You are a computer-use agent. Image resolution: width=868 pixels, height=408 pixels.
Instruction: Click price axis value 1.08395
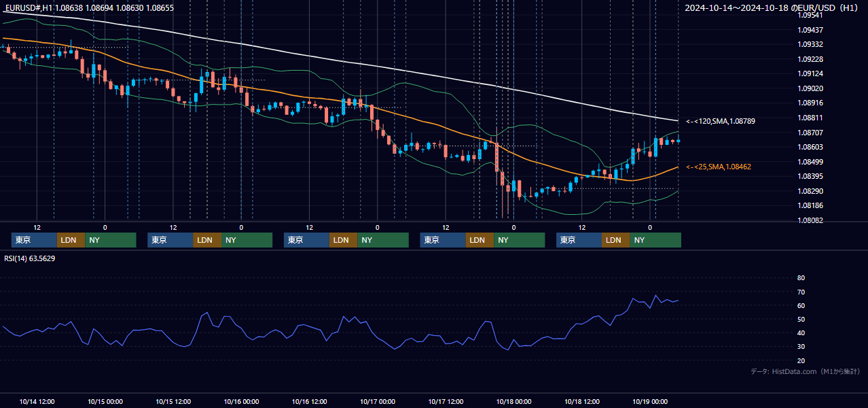[x=810, y=176]
